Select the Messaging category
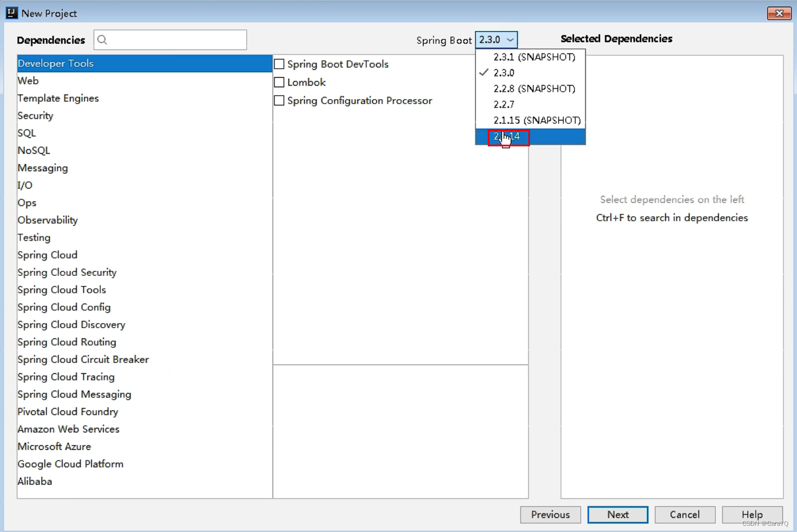797x532 pixels. pyautogui.click(x=145, y=168)
